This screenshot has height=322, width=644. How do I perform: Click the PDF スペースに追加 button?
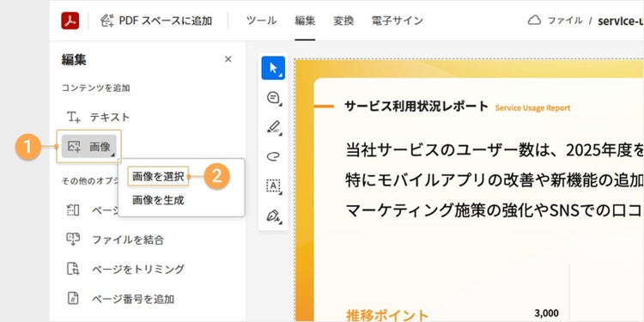(x=156, y=21)
